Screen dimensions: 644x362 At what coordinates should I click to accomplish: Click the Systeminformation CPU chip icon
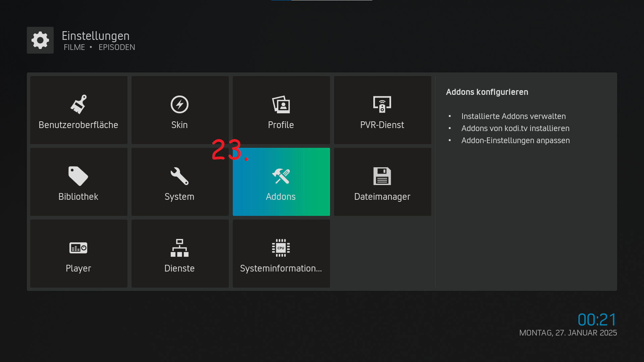pos(281,248)
